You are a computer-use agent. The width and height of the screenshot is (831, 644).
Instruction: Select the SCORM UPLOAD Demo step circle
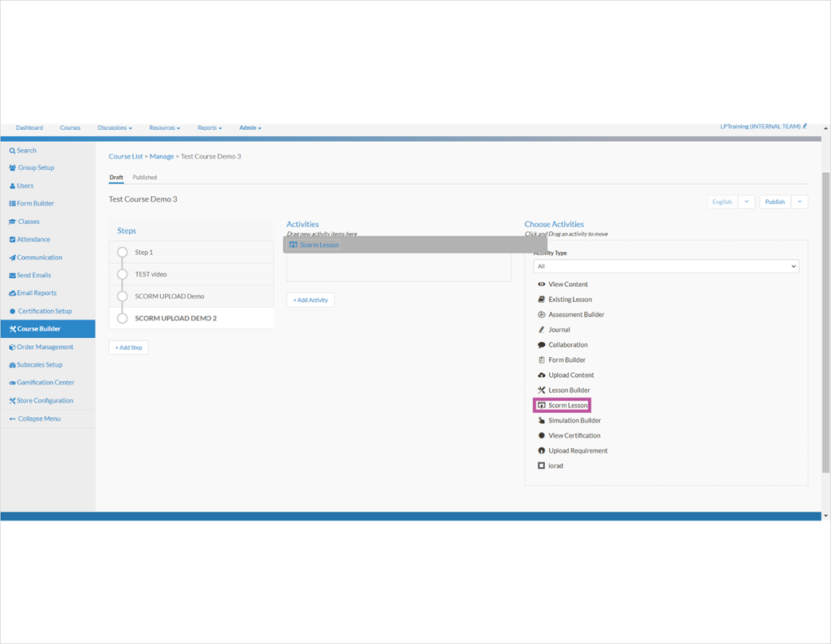[x=122, y=296]
